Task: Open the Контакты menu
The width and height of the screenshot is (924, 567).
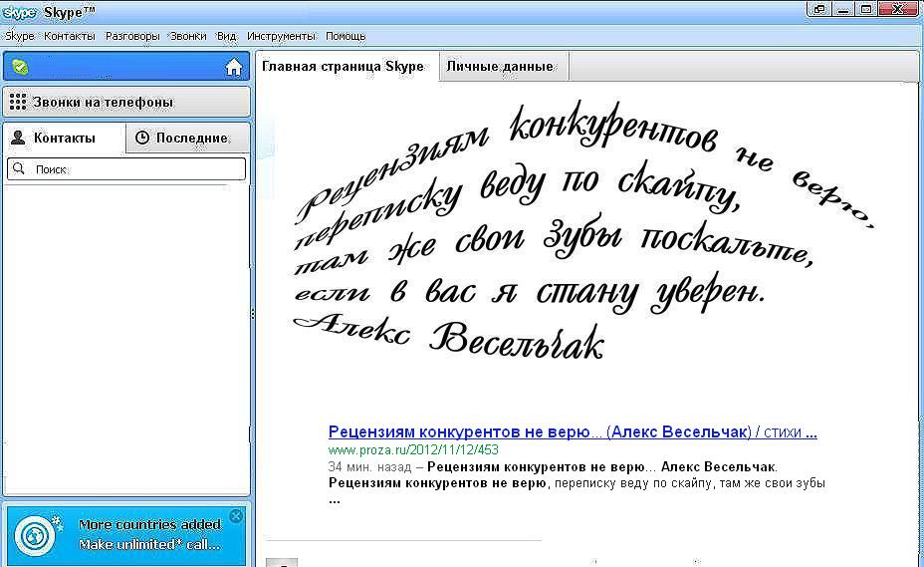Action: pos(70,36)
